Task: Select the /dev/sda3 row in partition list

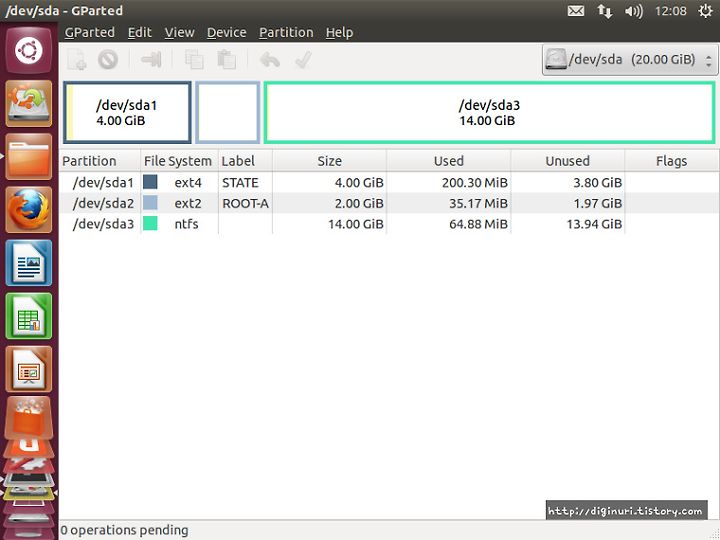Action: pos(389,224)
